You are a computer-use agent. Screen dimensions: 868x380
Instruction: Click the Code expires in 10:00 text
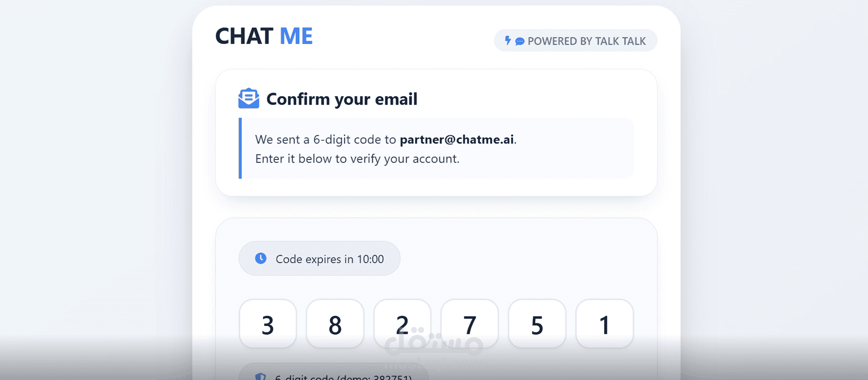pos(330,259)
